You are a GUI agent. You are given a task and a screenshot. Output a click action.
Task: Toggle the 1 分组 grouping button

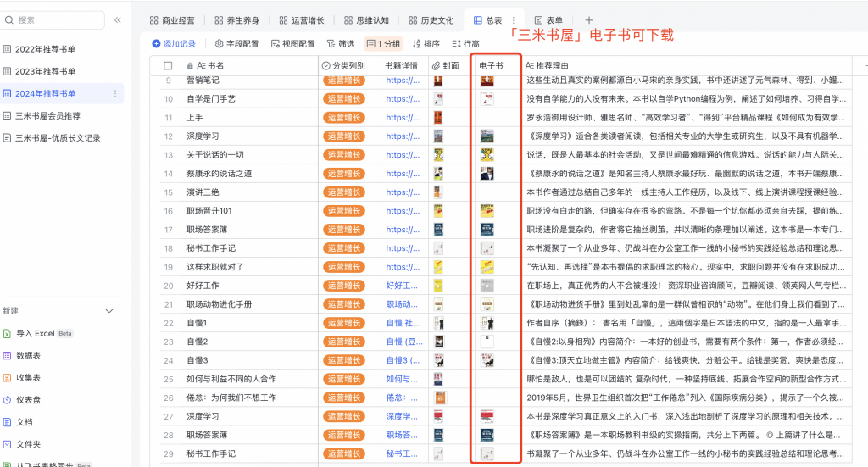(x=384, y=44)
